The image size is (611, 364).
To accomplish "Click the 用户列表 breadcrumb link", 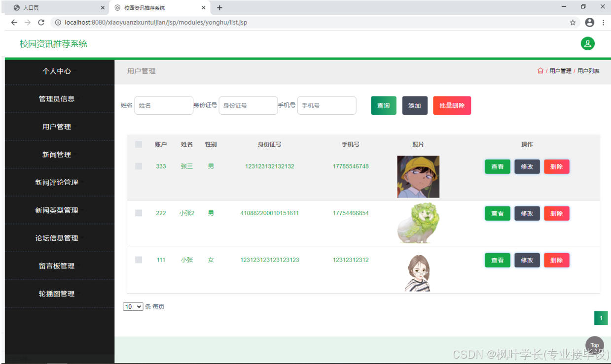I will 588,71.
